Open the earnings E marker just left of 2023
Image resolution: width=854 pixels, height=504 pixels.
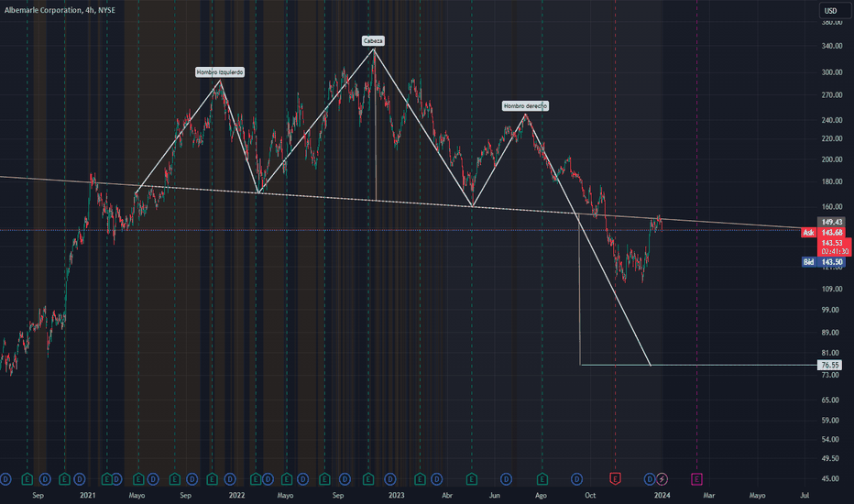click(368, 479)
